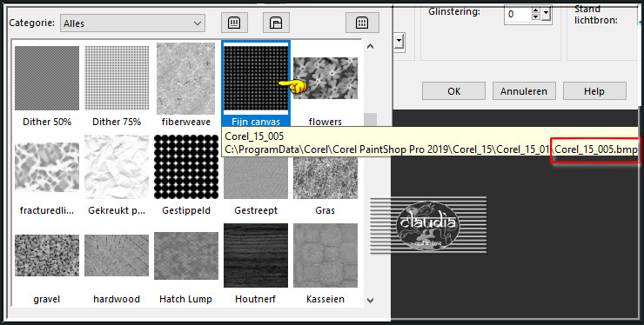Click the small thumbnails view icon
The width and height of the screenshot is (644, 325).
[x=234, y=23]
